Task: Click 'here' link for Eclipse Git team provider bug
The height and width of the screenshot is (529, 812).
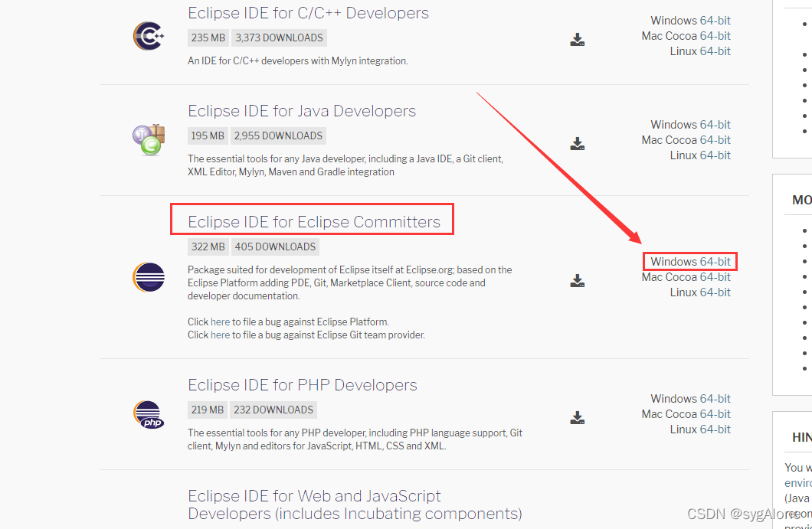Action: click(x=220, y=335)
